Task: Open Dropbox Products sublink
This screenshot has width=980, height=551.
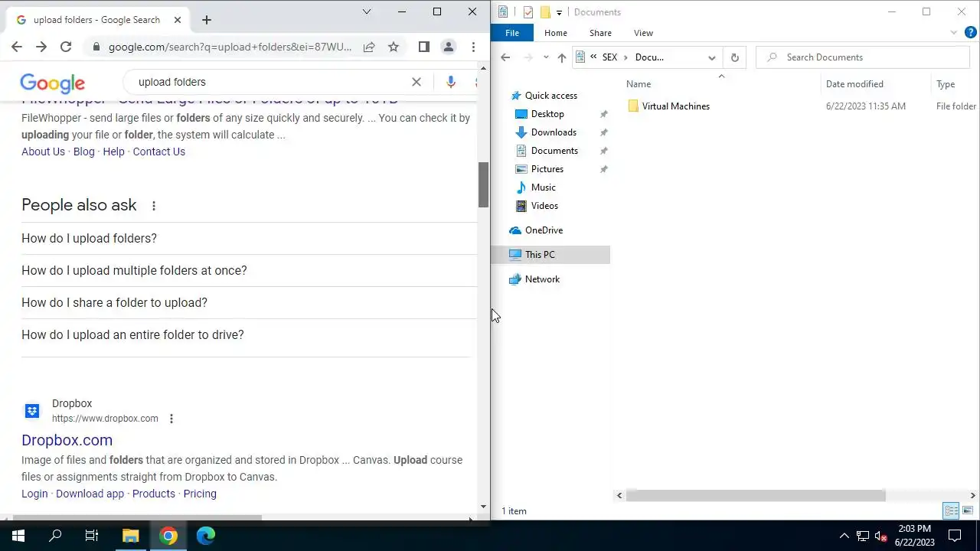Action: click(154, 494)
